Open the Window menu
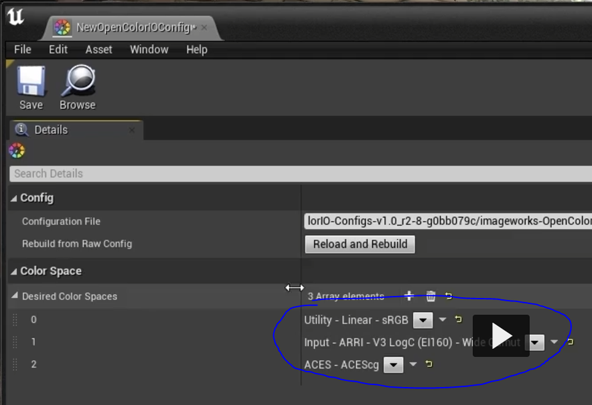Viewport: 592px width, 405px height. (x=149, y=49)
